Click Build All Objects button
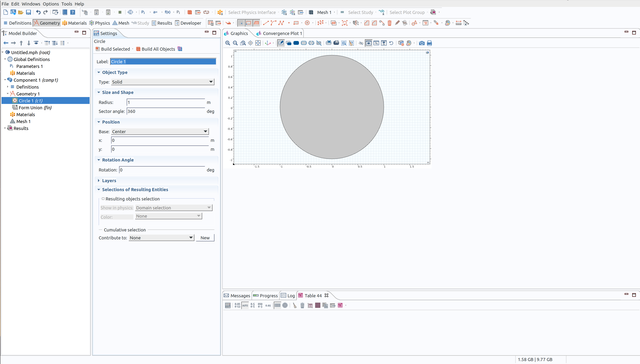Screen dimensions: 640x364 (156, 49)
